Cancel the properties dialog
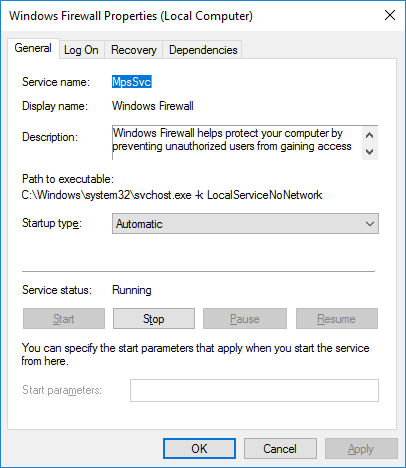Image resolution: width=406 pixels, height=468 pixels. 280,449
